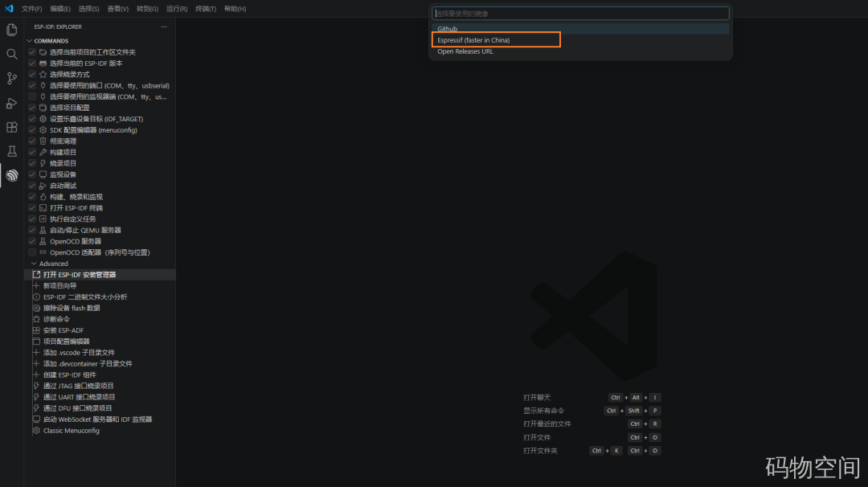
Task: Toggle checkbox for OpenOCD 服务器
Action: pyautogui.click(x=32, y=241)
